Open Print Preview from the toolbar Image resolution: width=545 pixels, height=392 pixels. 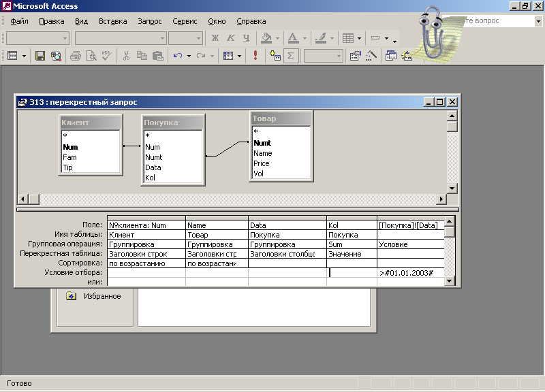pyautogui.click(x=91, y=56)
